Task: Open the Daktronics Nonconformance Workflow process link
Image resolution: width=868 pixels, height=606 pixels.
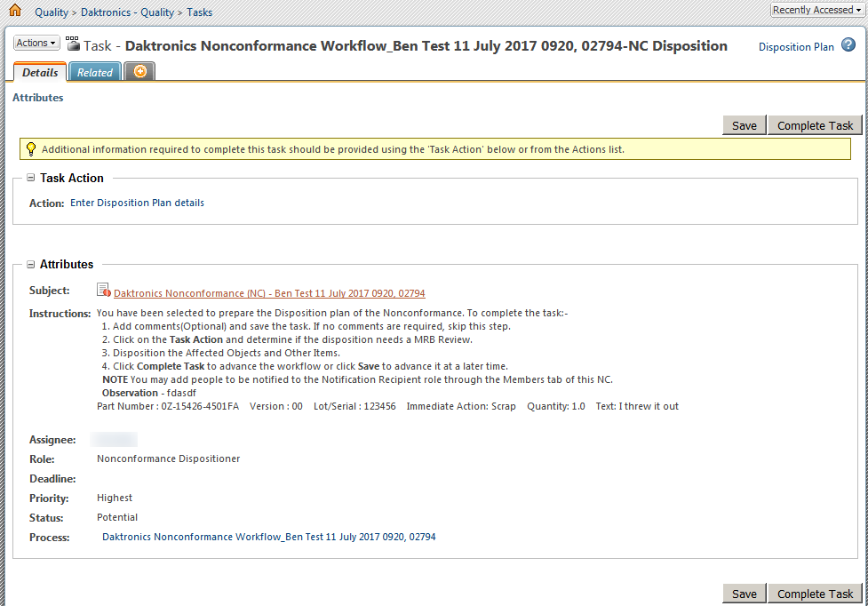Action: [x=269, y=537]
